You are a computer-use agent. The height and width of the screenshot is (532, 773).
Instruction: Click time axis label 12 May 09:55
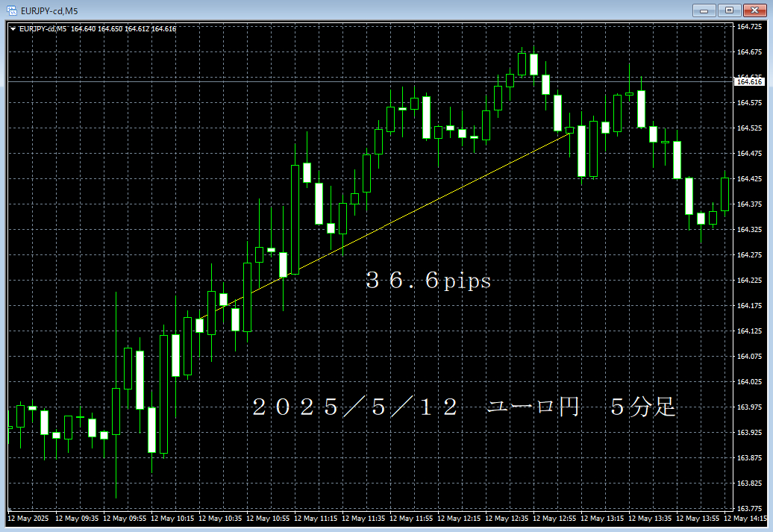point(124,518)
